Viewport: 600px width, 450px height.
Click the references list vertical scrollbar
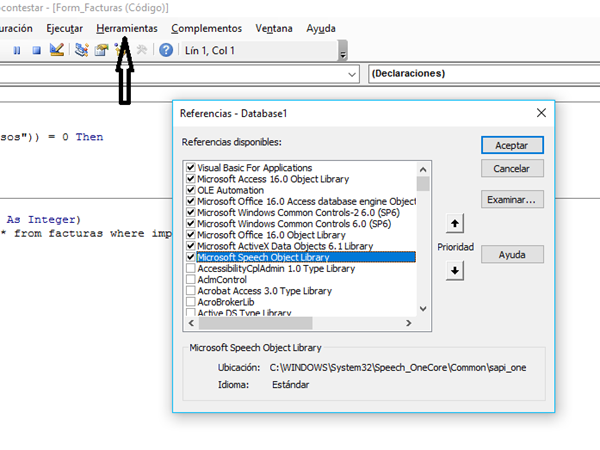pyautogui.click(x=423, y=240)
